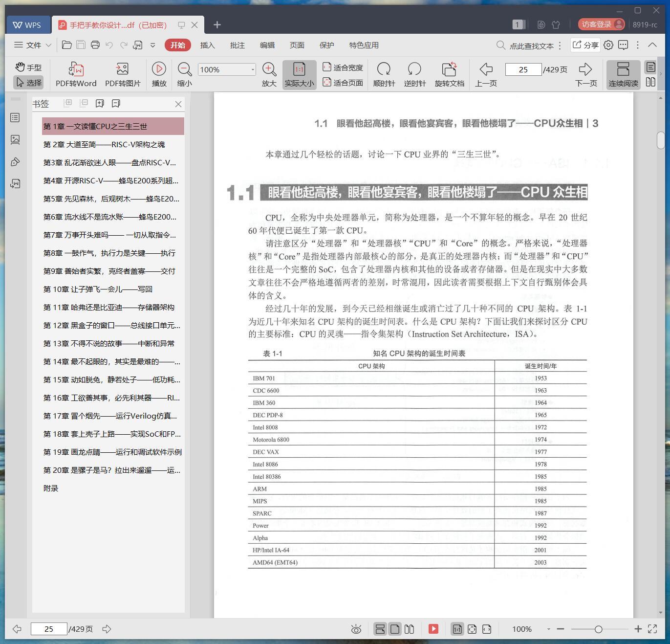Viewport: 670px width, 644px height.
Task: Zoom in with 放大 magnifier
Action: (x=269, y=75)
